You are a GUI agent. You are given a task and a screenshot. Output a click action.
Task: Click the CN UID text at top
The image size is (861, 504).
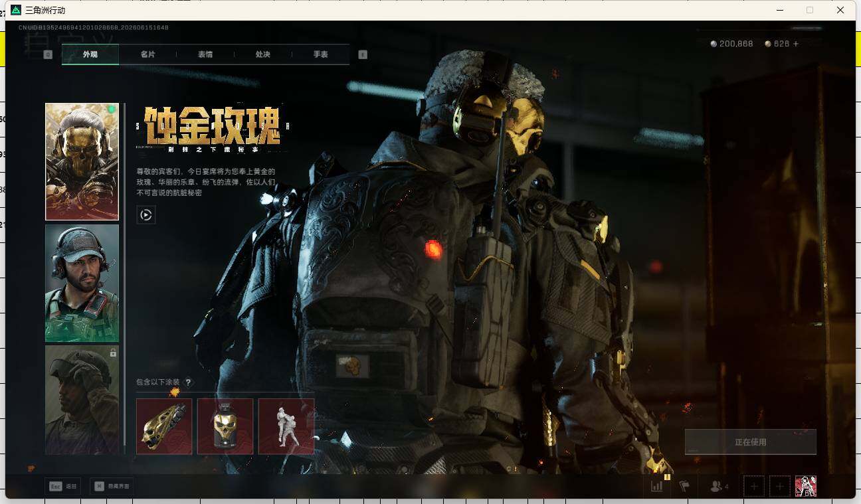[x=94, y=28]
